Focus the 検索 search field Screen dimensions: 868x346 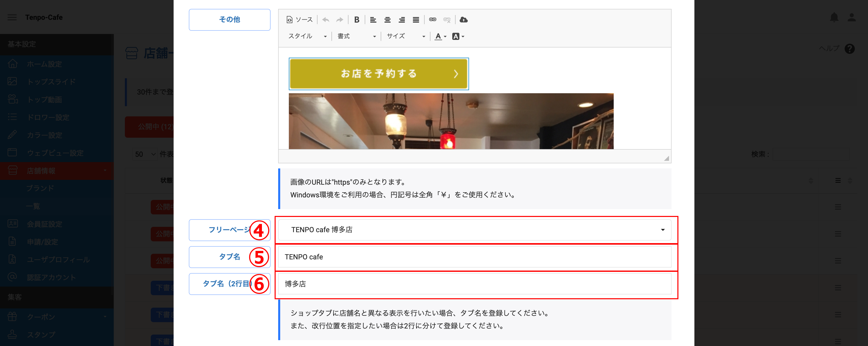[811, 154]
